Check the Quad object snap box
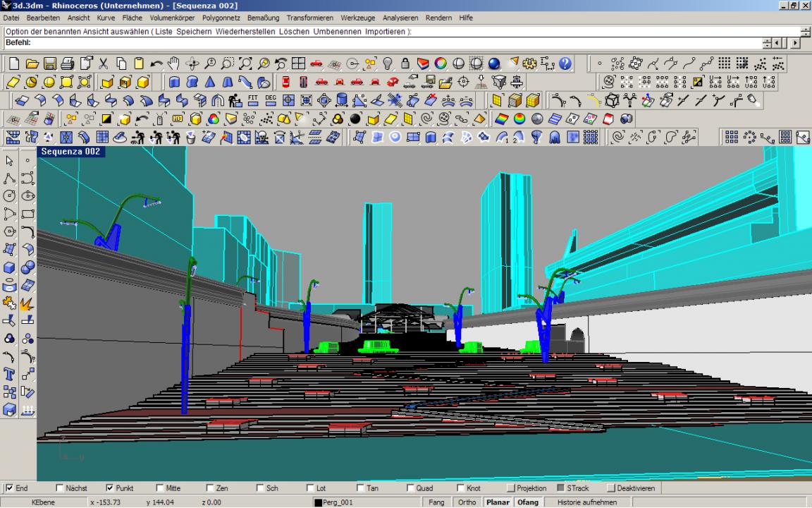This screenshot has height=508, width=812. pyautogui.click(x=410, y=488)
